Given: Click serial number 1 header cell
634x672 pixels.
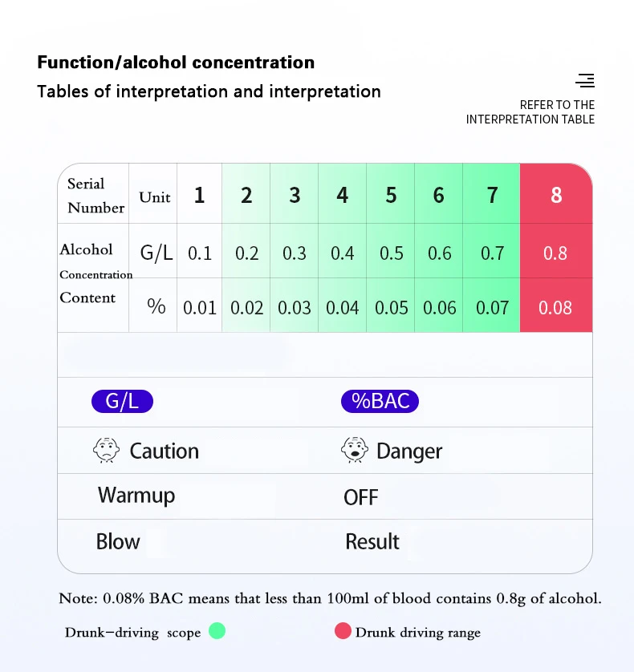Looking at the screenshot, I should point(200,193).
